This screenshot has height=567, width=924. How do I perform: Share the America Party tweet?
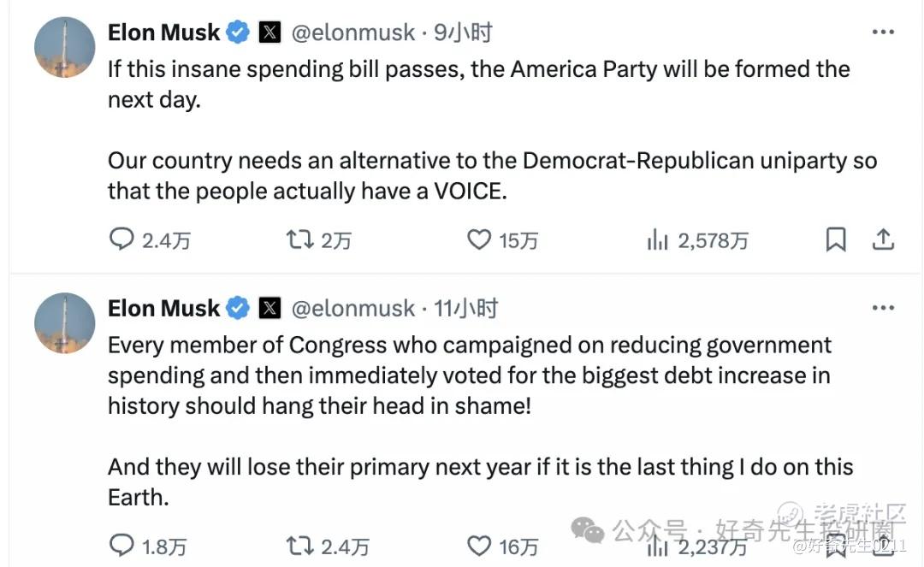tap(883, 239)
